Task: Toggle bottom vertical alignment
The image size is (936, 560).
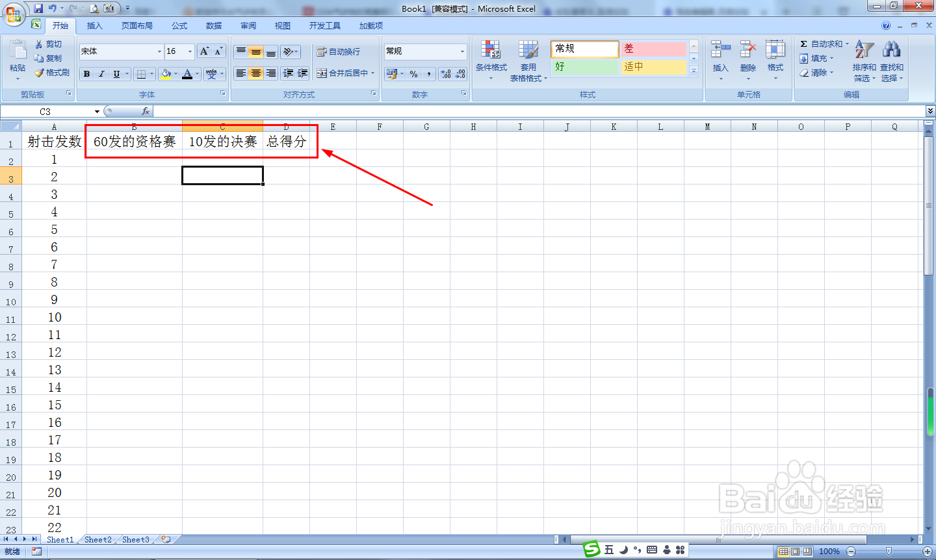Action: [x=271, y=52]
